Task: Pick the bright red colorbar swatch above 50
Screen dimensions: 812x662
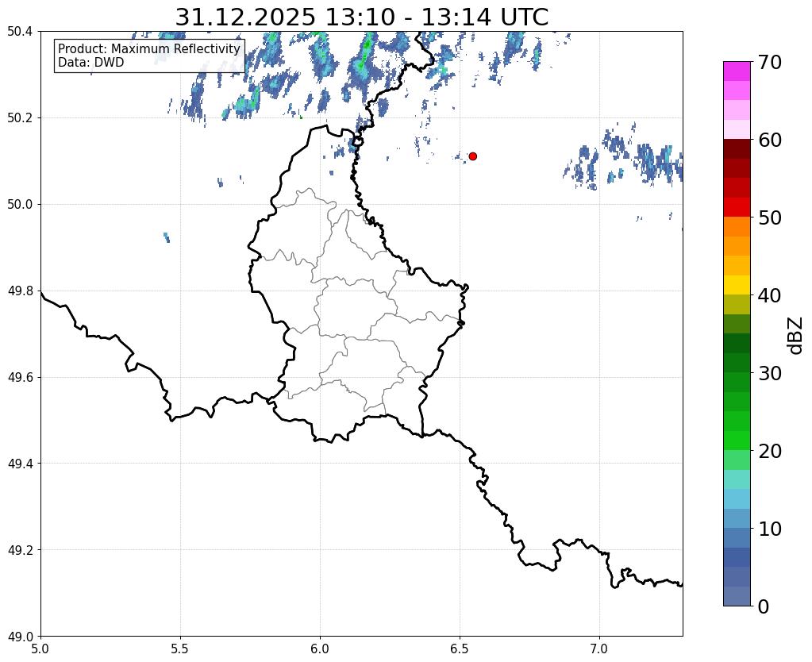Action: click(737, 207)
